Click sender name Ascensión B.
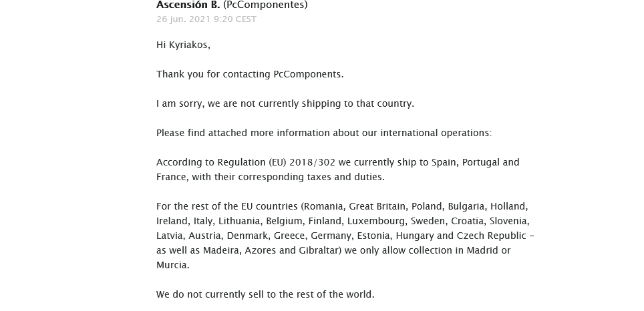The image size is (644, 311). tap(188, 5)
